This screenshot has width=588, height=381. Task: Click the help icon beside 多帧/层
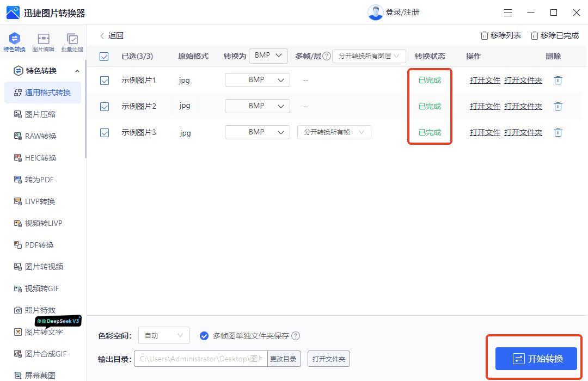327,56
